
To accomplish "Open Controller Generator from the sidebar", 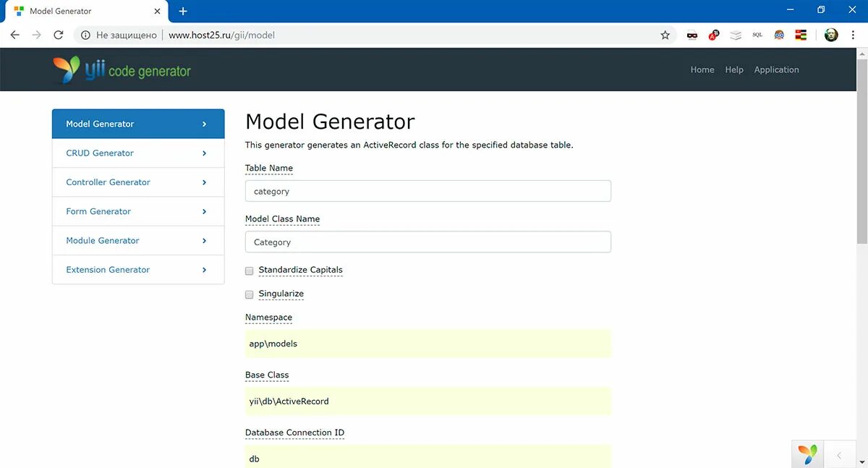I will point(138,182).
